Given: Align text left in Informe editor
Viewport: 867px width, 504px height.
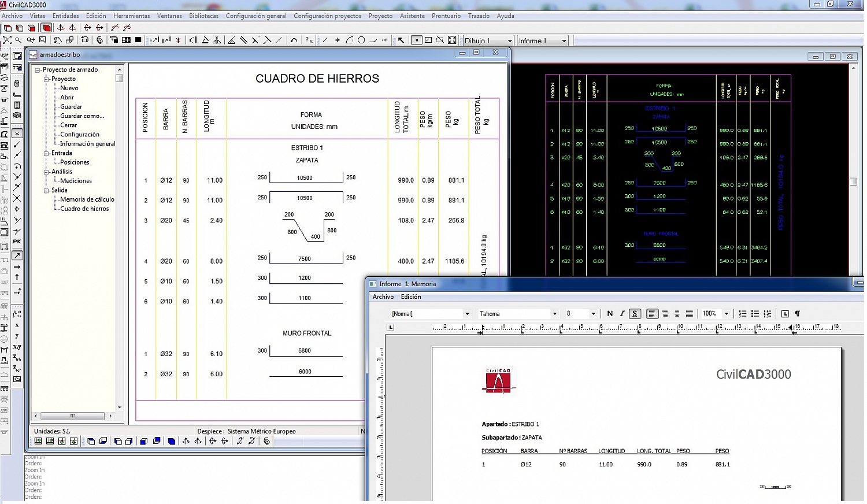Looking at the screenshot, I should 652,314.
